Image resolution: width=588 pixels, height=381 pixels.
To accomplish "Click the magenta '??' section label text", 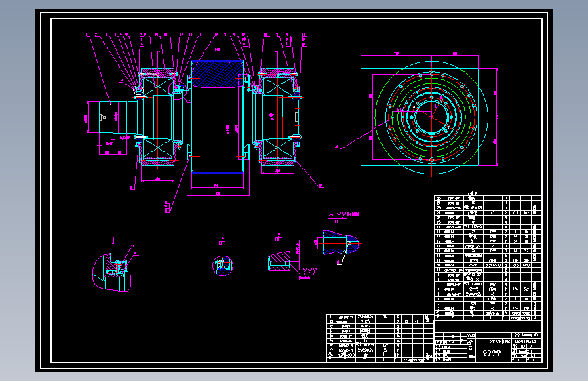I will 341,214.
